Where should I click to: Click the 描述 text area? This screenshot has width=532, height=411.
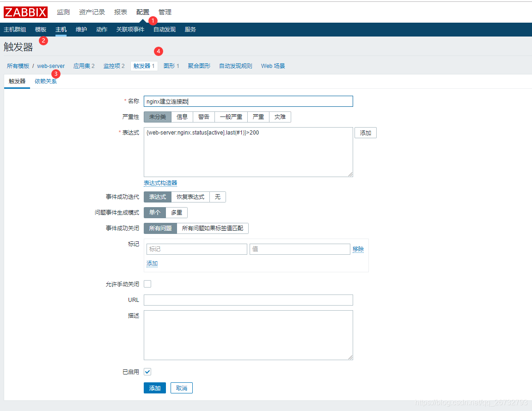click(248, 335)
